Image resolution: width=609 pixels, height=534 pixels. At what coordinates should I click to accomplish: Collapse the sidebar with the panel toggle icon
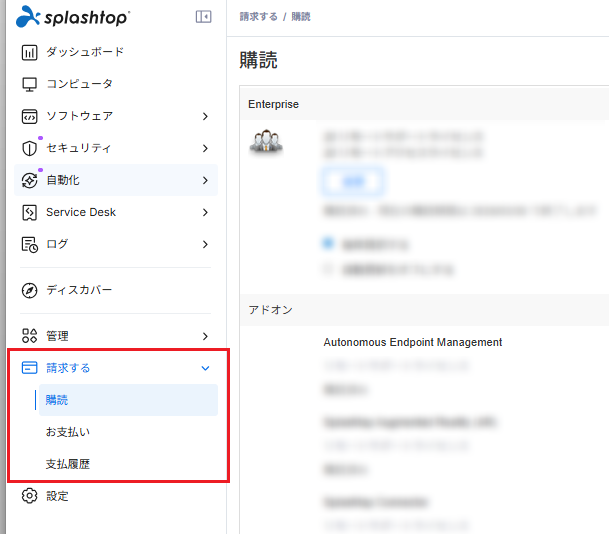(x=204, y=17)
